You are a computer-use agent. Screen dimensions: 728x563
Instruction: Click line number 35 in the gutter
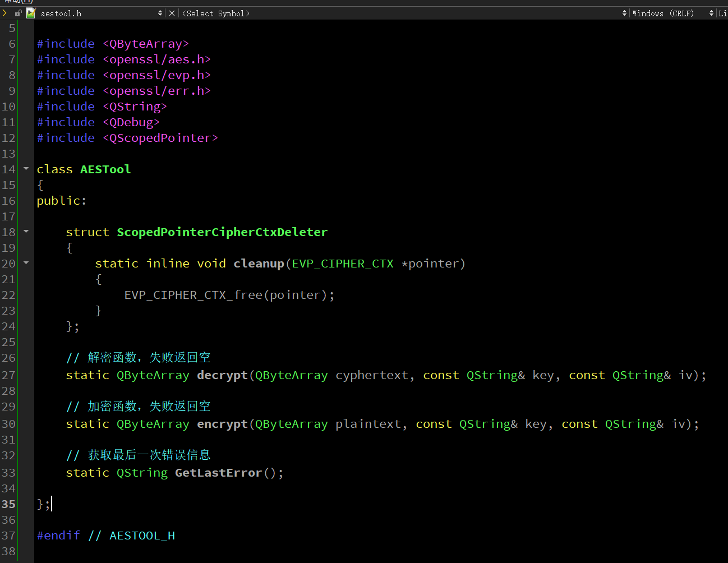pos(8,504)
